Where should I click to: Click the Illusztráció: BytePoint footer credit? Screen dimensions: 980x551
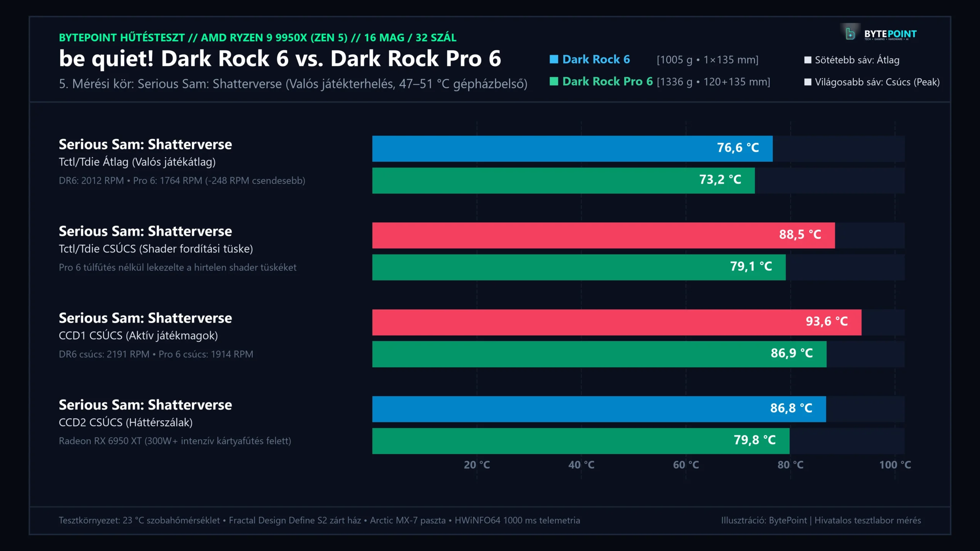(821, 520)
